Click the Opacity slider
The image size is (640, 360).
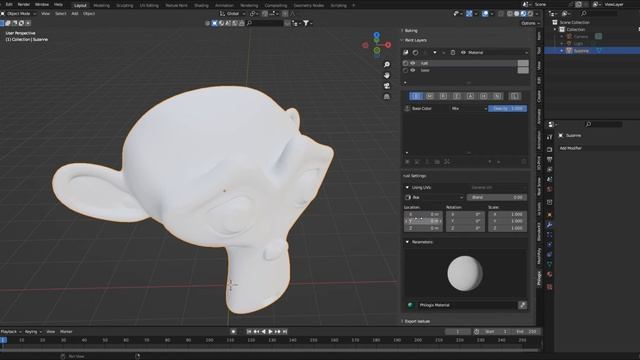pos(508,109)
